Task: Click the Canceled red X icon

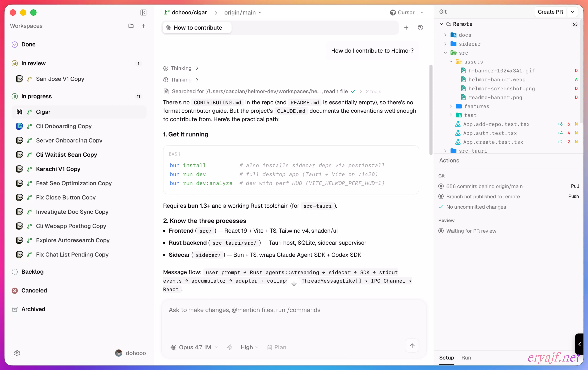Action: coord(15,290)
